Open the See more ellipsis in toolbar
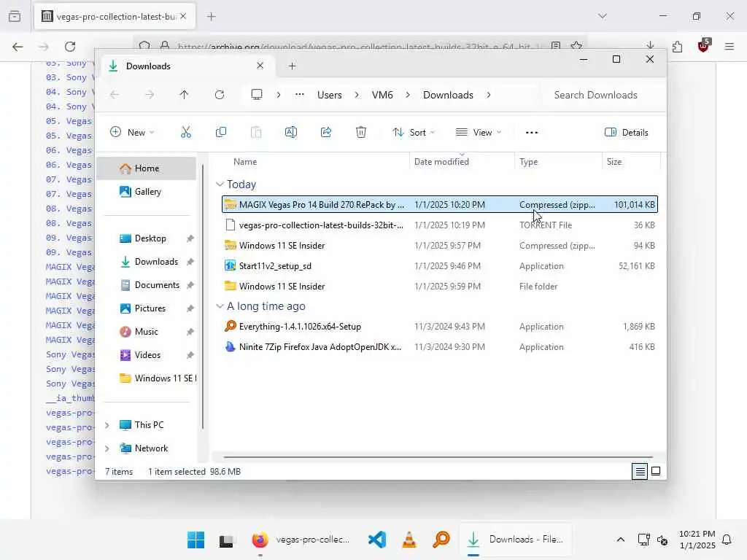747x560 pixels. (x=532, y=133)
